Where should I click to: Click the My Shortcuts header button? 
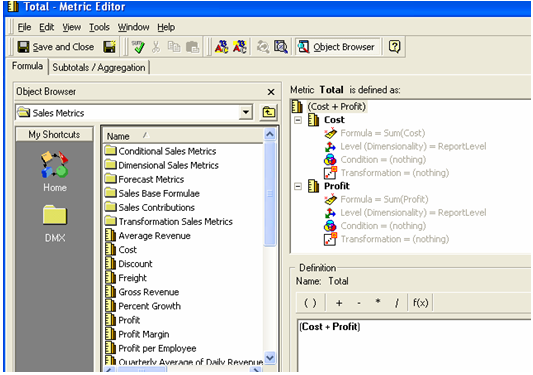54,135
